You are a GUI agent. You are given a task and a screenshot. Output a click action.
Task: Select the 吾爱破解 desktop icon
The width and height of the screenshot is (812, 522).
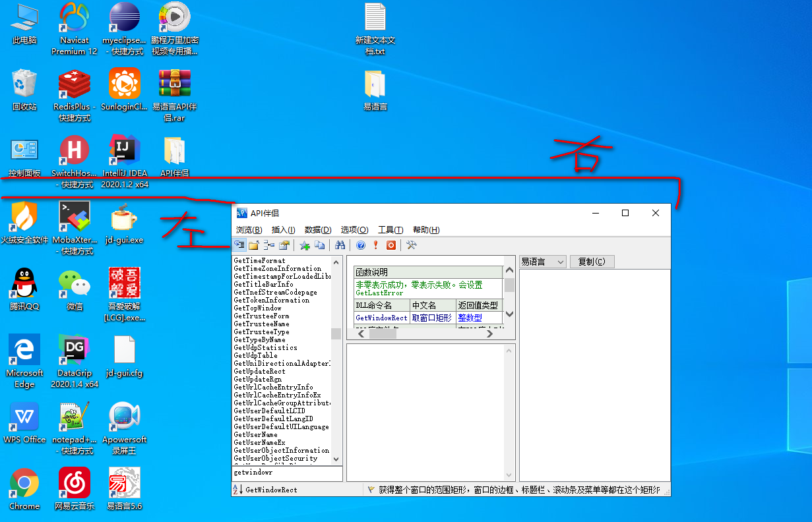click(125, 295)
